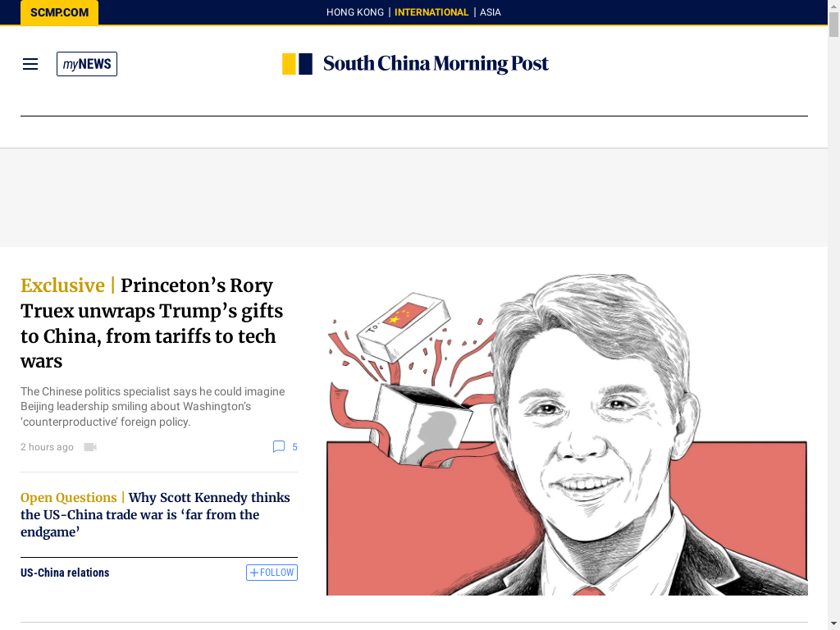Click the comment count 5

tap(294, 447)
